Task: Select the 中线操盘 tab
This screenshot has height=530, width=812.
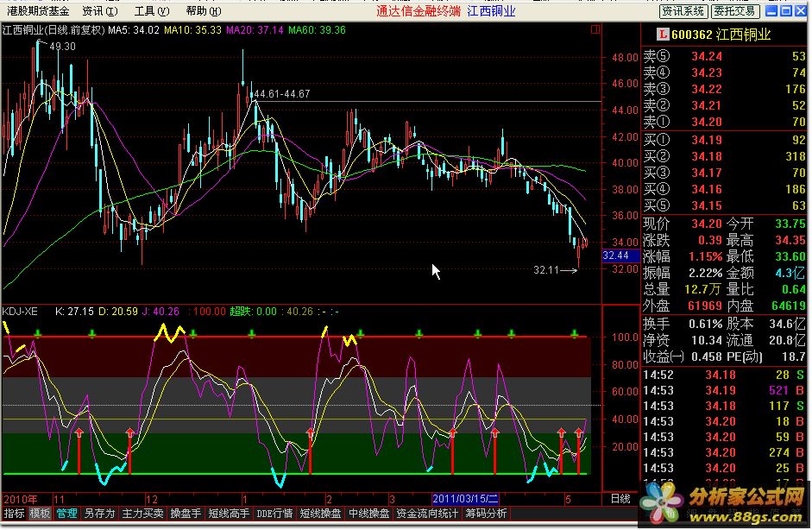Action: coord(368,514)
